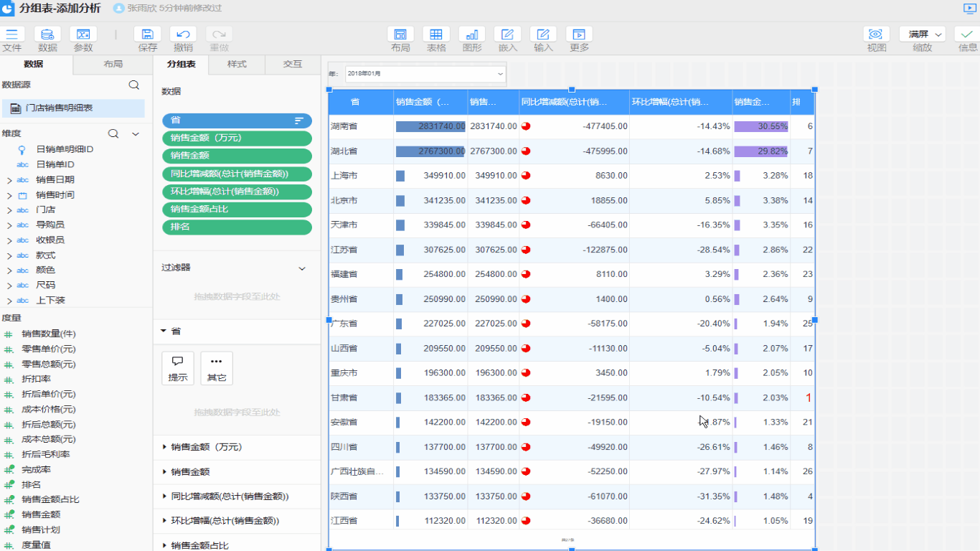
Task: Click the Parameters (参数) toolbar icon
Action: [x=83, y=34]
